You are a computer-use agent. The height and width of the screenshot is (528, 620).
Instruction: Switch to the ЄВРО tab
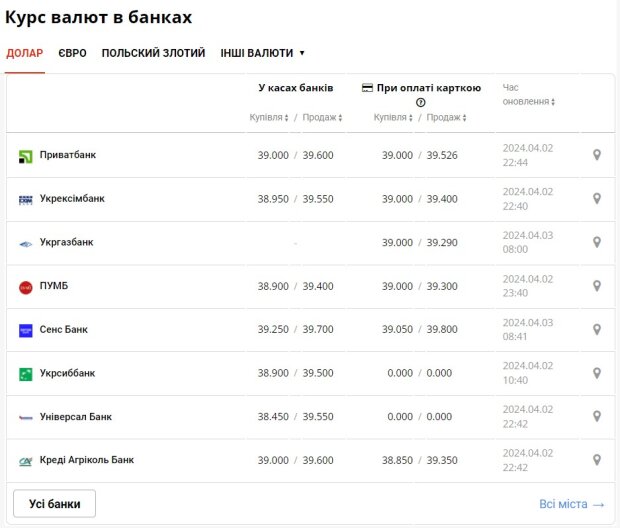coord(72,53)
